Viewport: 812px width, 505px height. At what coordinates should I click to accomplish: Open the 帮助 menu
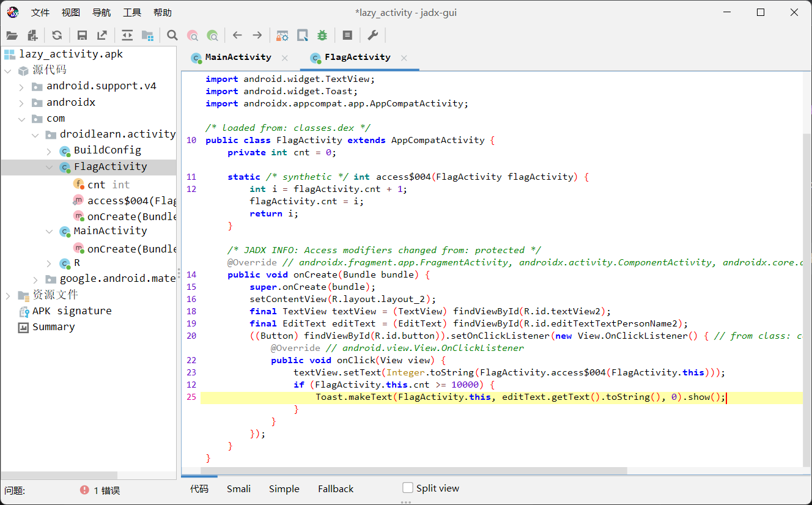(163, 12)
